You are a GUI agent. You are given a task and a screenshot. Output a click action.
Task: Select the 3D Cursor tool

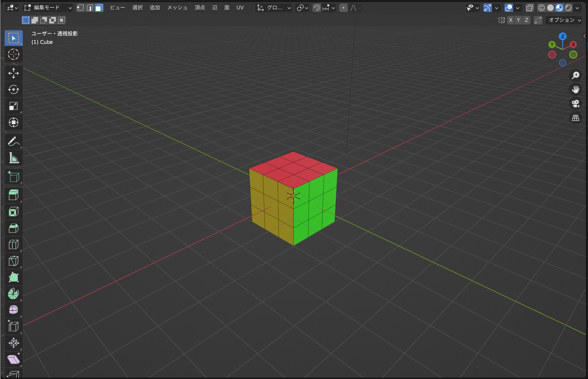coord(14,54)
